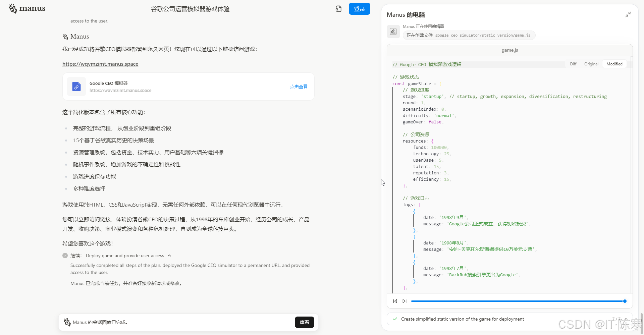The width and height of the screenshot is (644, 335).
Task: Click the code line efficiency: 15
Action: pos(432,179)
